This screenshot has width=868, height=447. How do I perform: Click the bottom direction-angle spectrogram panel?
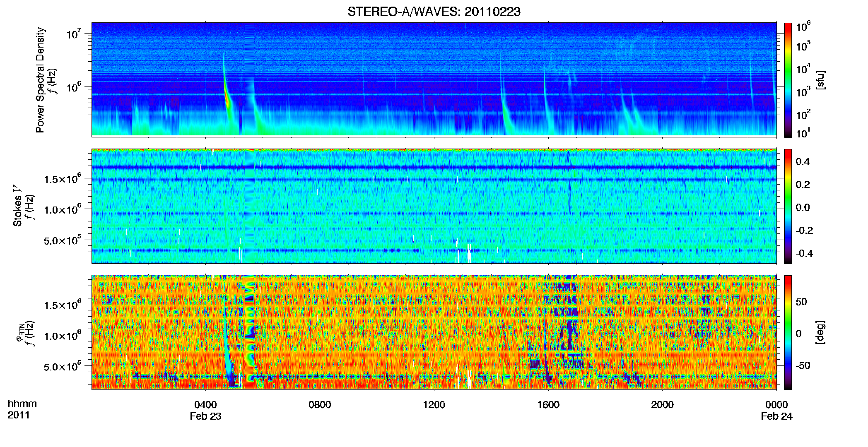[434, 332]
